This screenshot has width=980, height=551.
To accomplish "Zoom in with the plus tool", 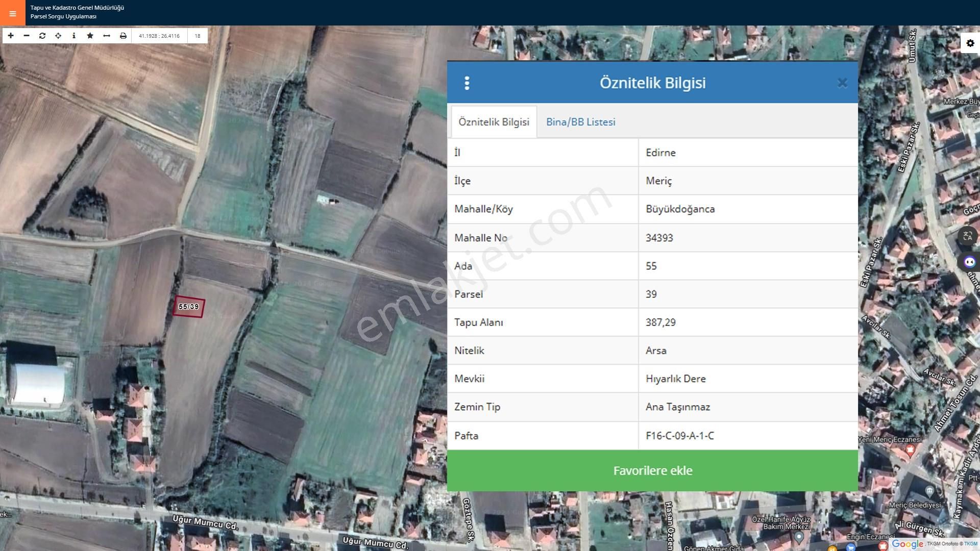I will 11,36.
